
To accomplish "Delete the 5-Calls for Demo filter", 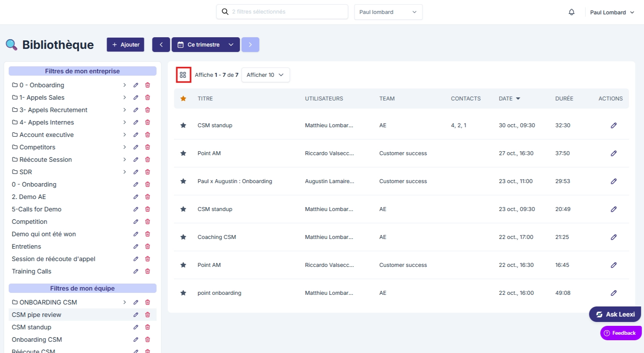I will coord(147,209).
